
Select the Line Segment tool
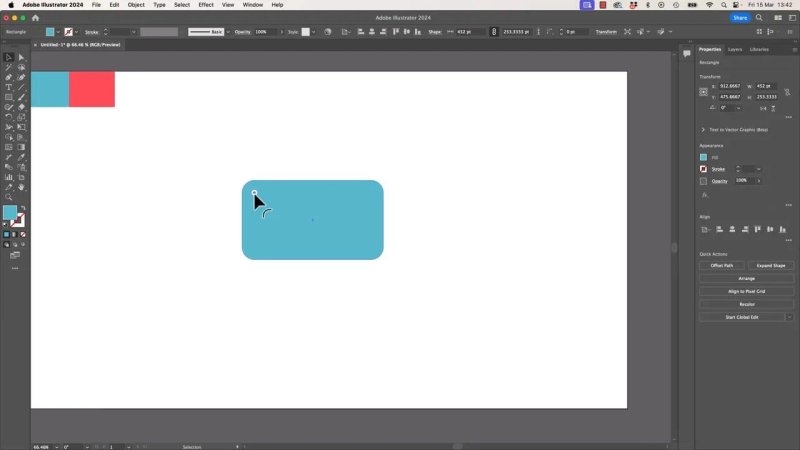pyautogui.click(x=21, y=87)
